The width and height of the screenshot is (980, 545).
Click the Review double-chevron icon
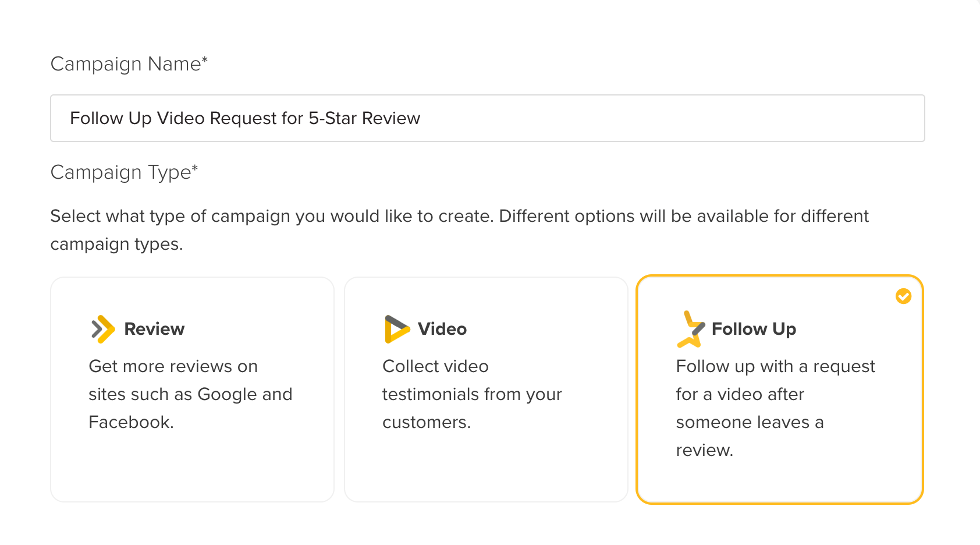coord(103,329)
